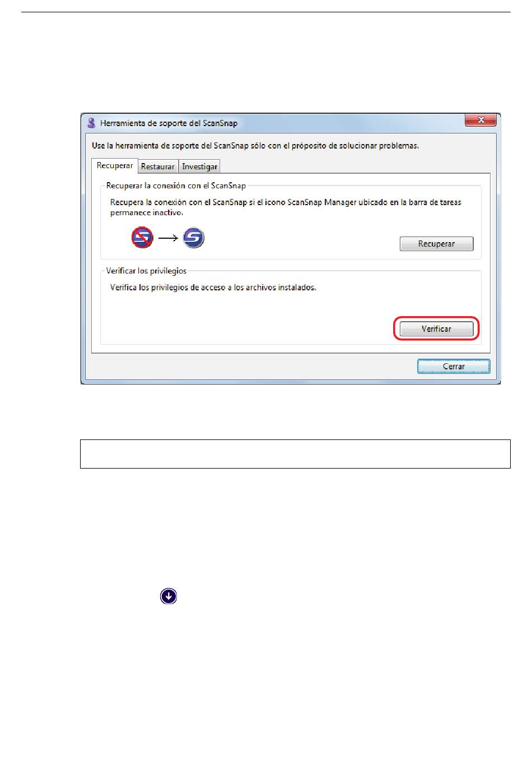Click the empty bordered box below the dialog
Viewport: 532px width, 783px height.
click(x=295, y=454)
